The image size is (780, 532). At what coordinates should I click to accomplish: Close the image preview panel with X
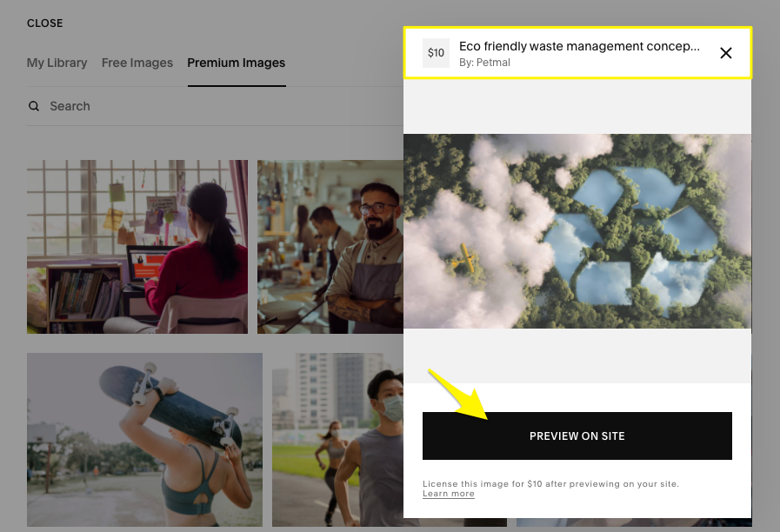click(x=726, y=53)
